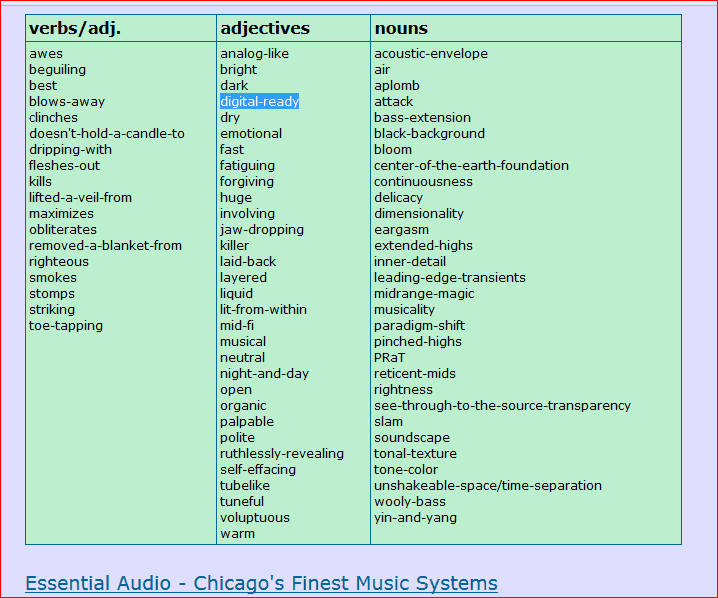Click the word 'aplomb'
Viewport: 718px width, 598px height.
point(397,86)
